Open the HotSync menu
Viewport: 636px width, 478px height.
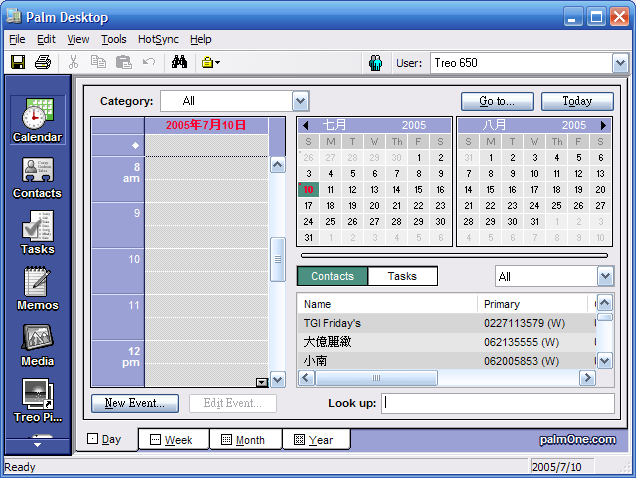coord(158,39)
